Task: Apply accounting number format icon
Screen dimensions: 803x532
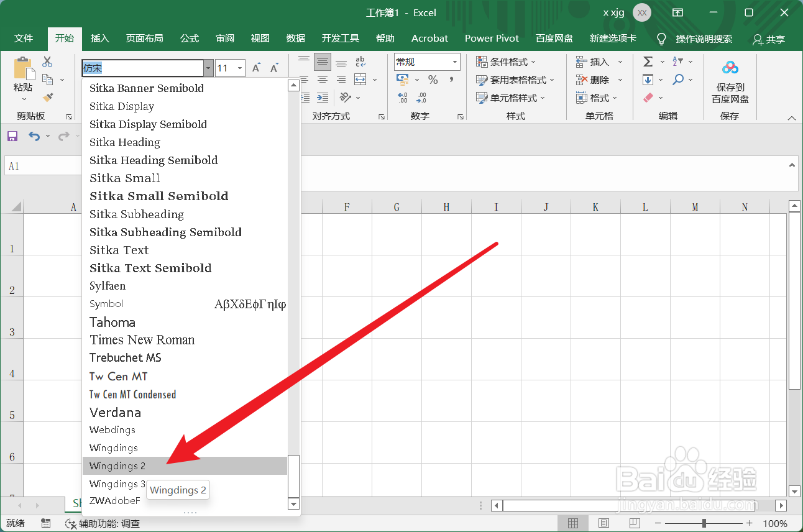Action: (x=403, y=80)
